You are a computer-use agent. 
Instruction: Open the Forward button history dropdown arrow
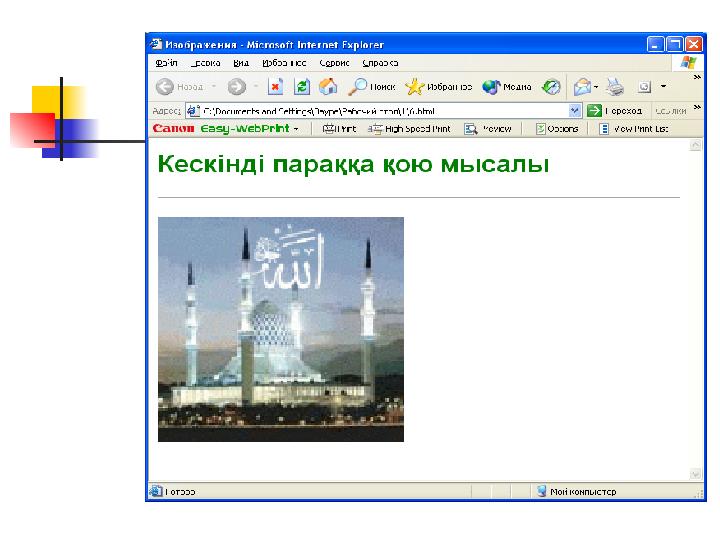click(256, 86)
